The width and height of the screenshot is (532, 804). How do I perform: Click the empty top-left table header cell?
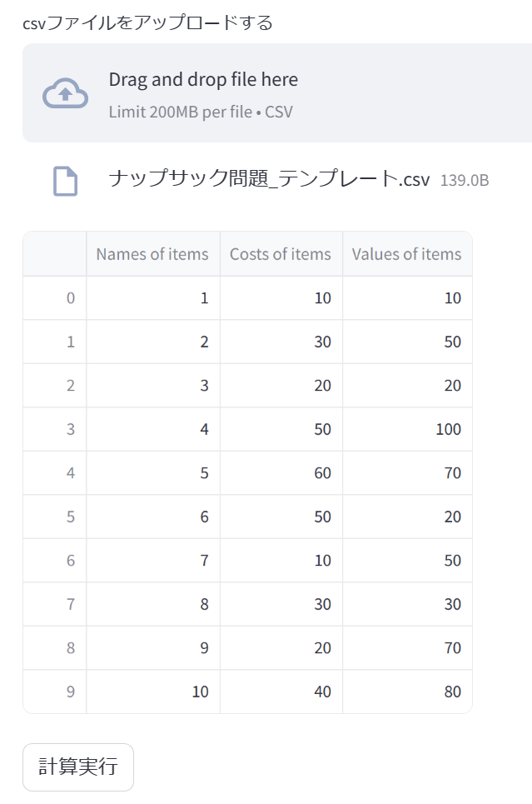55,254
